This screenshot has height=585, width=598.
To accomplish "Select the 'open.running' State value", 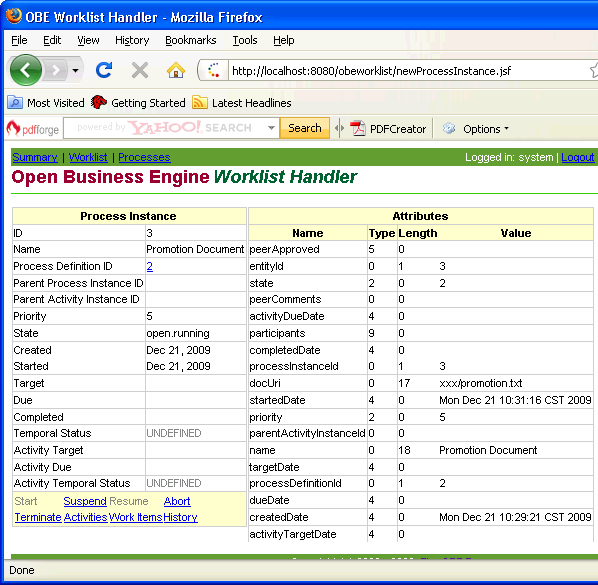I will [178, 333].
